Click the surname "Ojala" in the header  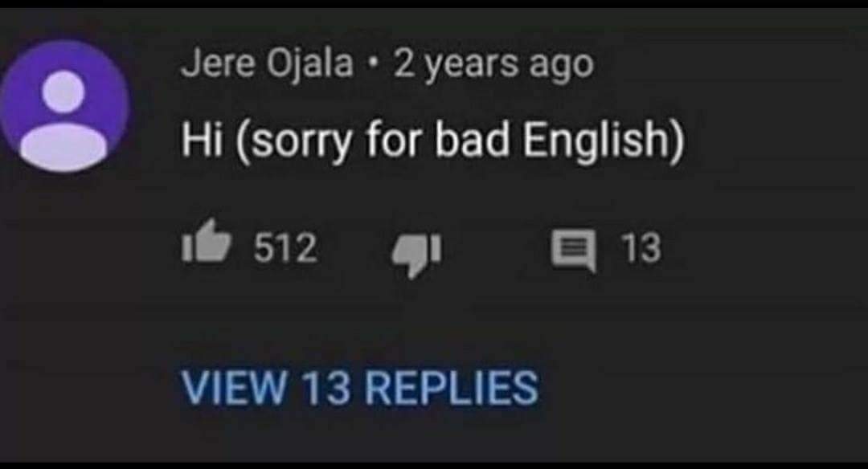click(x=309, y=64)
